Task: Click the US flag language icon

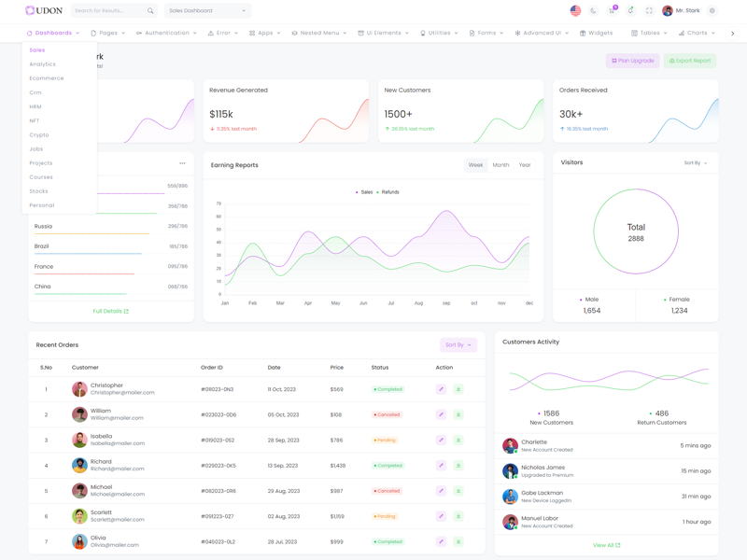Action: [x=575, y=11]
